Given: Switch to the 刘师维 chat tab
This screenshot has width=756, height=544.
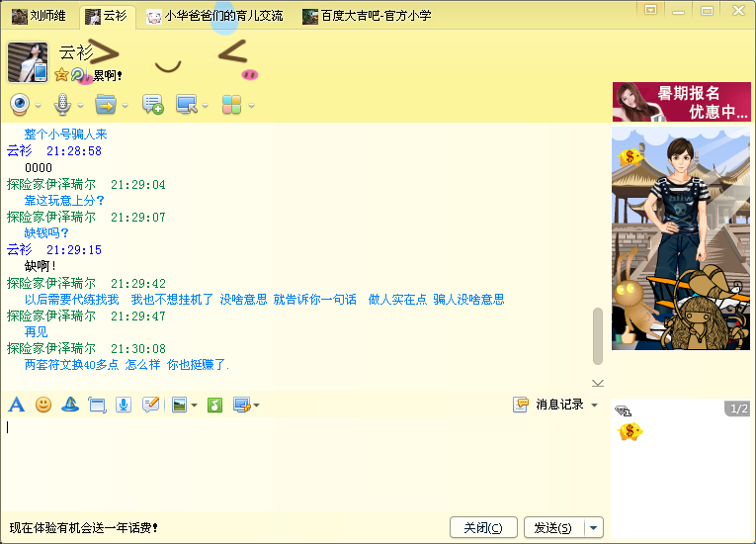Looking at the screenshot, I should click(40, 16).
